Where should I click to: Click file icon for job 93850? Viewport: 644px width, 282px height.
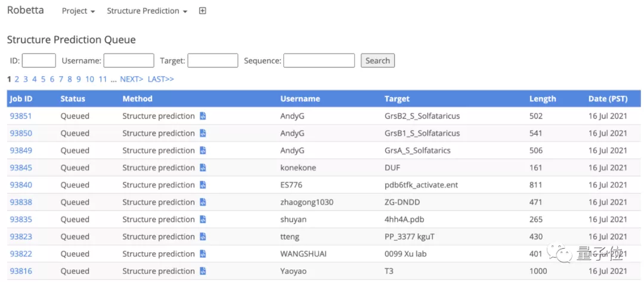point(203,134)
